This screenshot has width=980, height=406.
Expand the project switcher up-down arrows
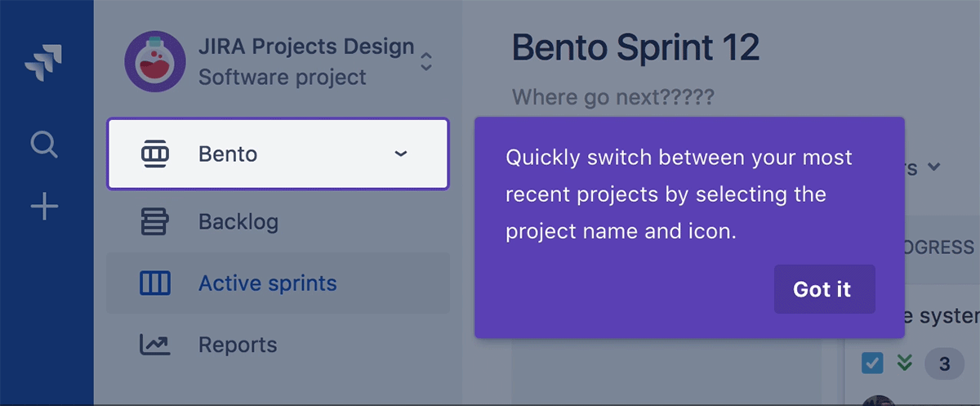coord(425,61)
